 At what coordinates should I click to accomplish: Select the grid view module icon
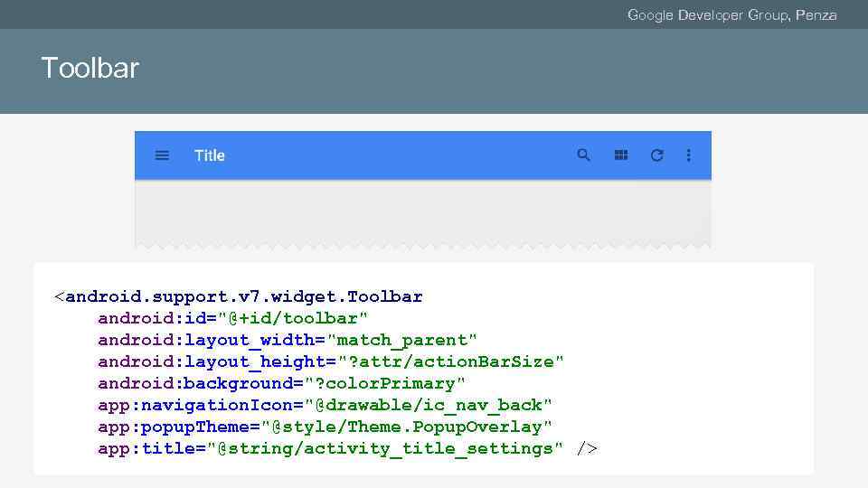coord(621,155)
